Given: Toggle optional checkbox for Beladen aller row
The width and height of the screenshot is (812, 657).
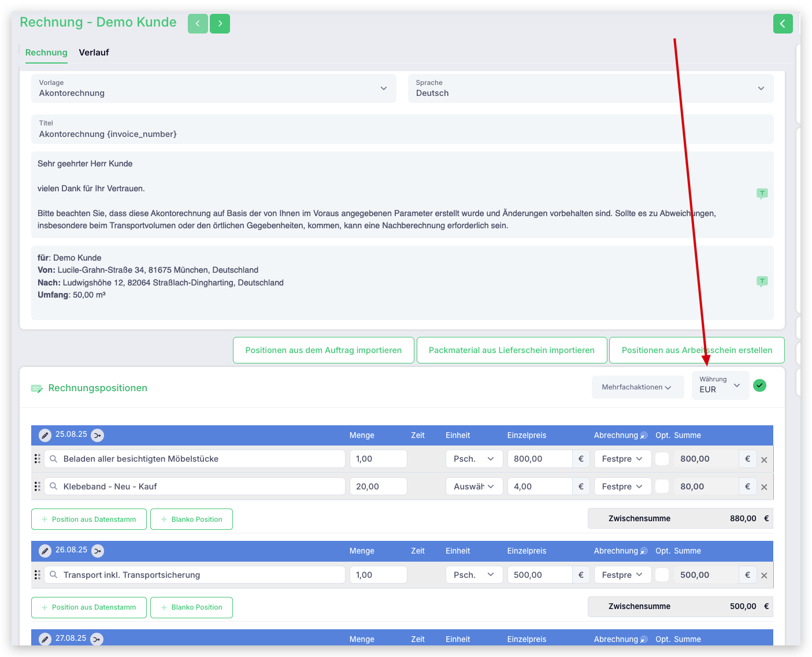Looking at the screenshot, I should 662,459.
